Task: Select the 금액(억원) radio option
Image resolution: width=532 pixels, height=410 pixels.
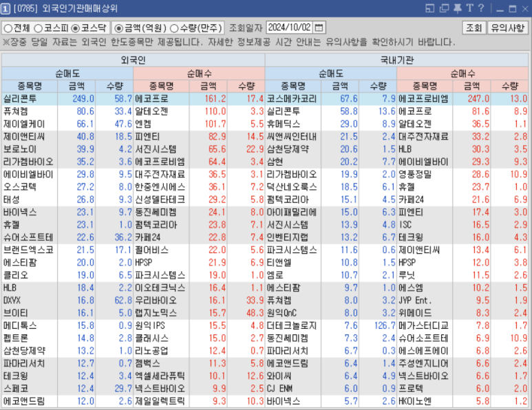Action: [119, 28]
